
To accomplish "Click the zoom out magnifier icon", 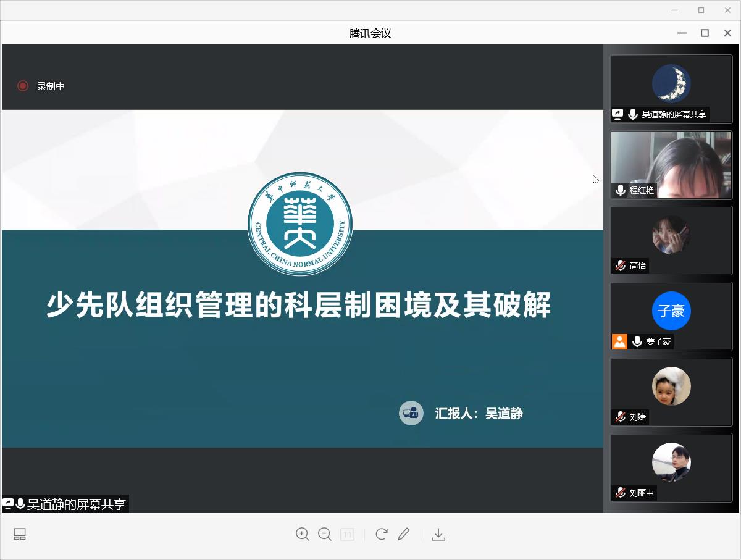I will click(x=325, y=534).
